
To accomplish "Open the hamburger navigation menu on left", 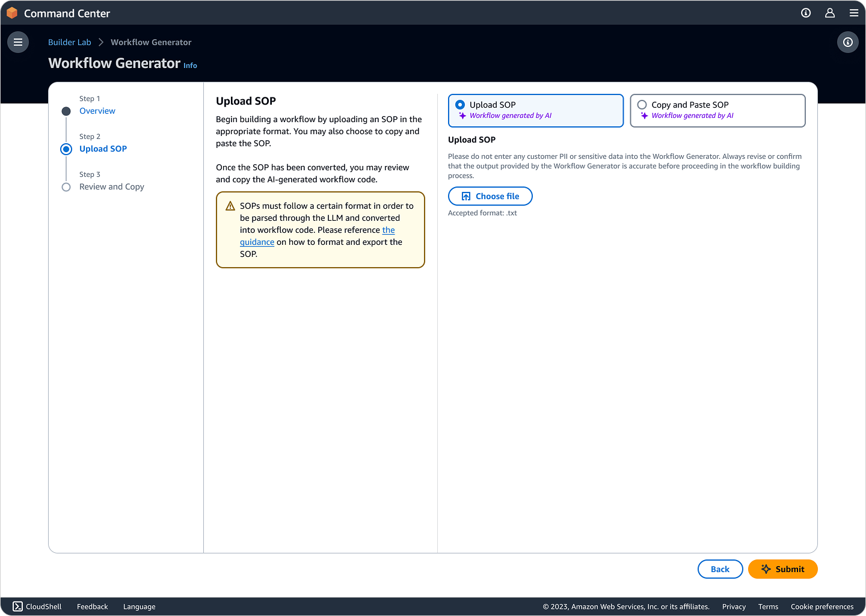I will pos(18,42).
